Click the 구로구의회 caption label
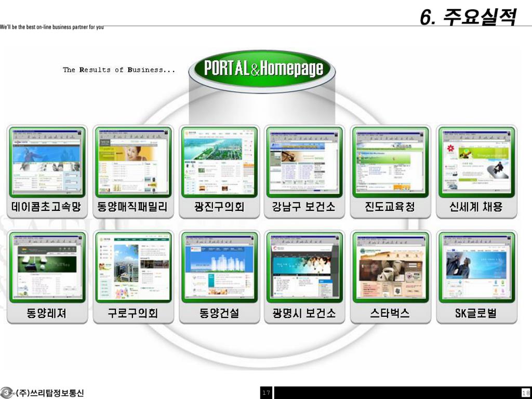This screenshot has width=532, height=399. 132,313
